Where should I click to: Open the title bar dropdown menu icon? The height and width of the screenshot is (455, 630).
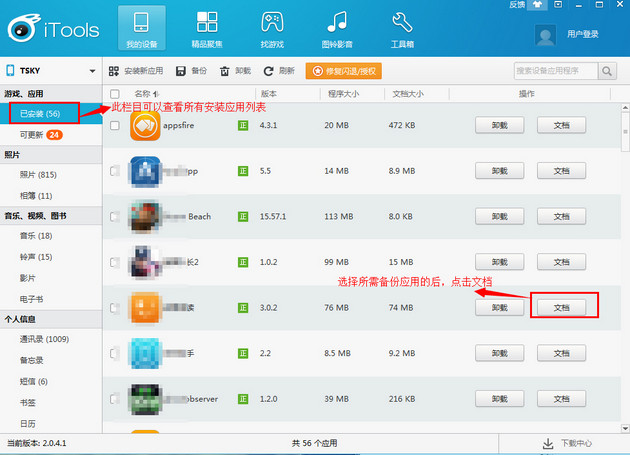pos(558,4)
